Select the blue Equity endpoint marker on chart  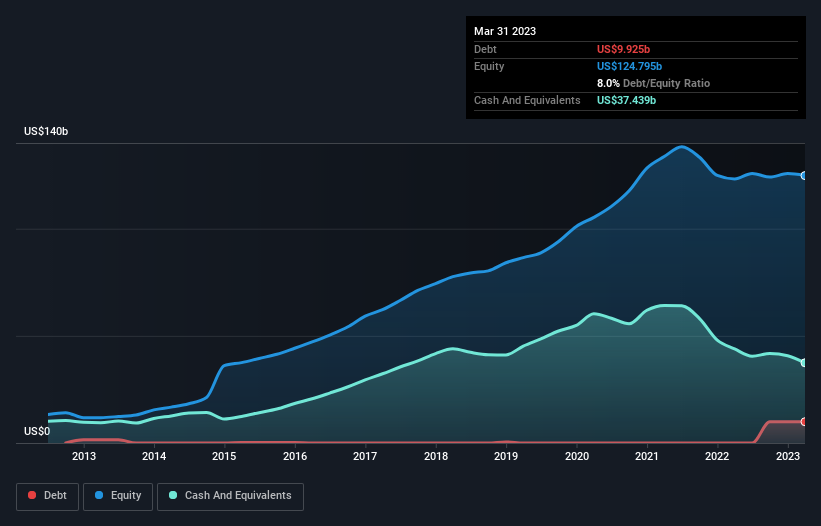click(804, 176)
